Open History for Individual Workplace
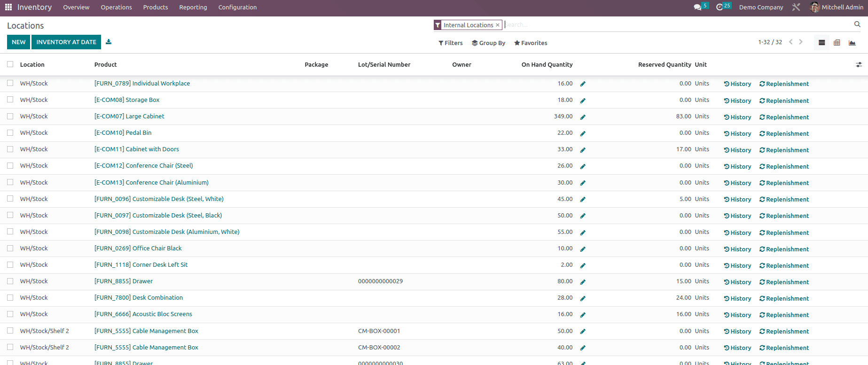This screenshot has height=365, width=868. point(737,84)
